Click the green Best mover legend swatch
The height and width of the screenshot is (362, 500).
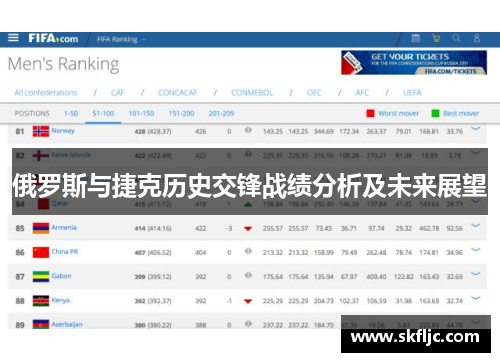pos(435,113)
